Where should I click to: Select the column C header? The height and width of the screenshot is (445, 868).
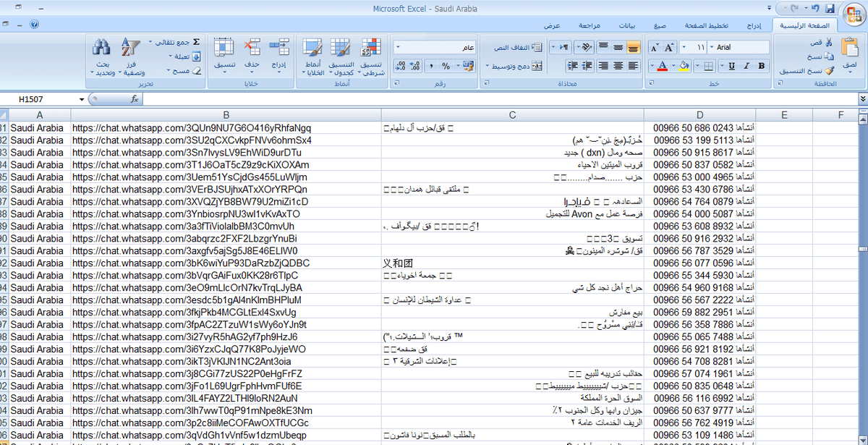click(x=512, y=114)
